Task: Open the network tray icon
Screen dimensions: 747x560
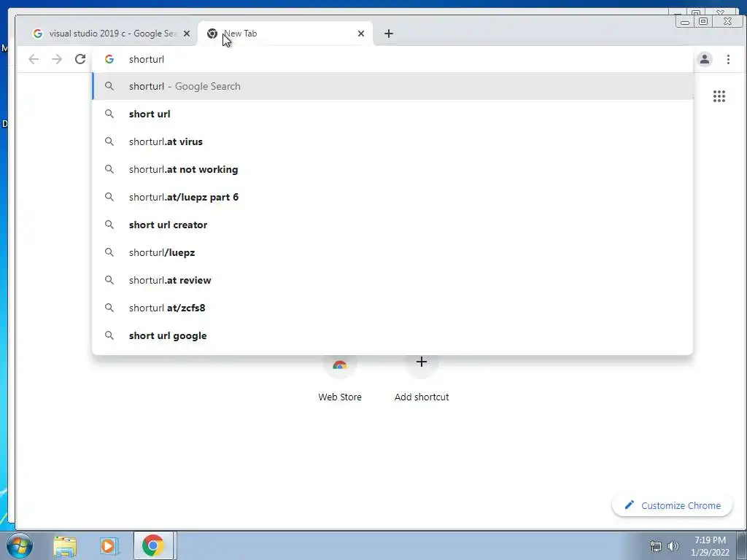Action: click(656, 546)
